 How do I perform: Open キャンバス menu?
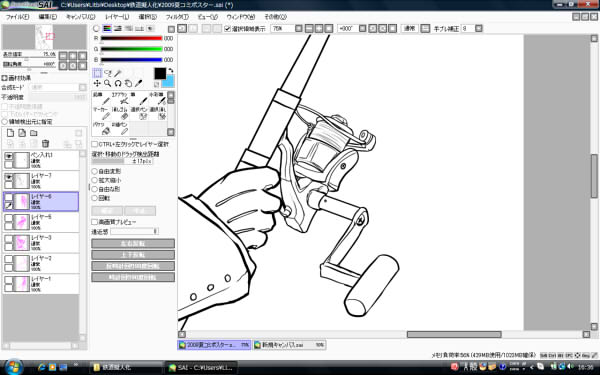tap(80, 17)
